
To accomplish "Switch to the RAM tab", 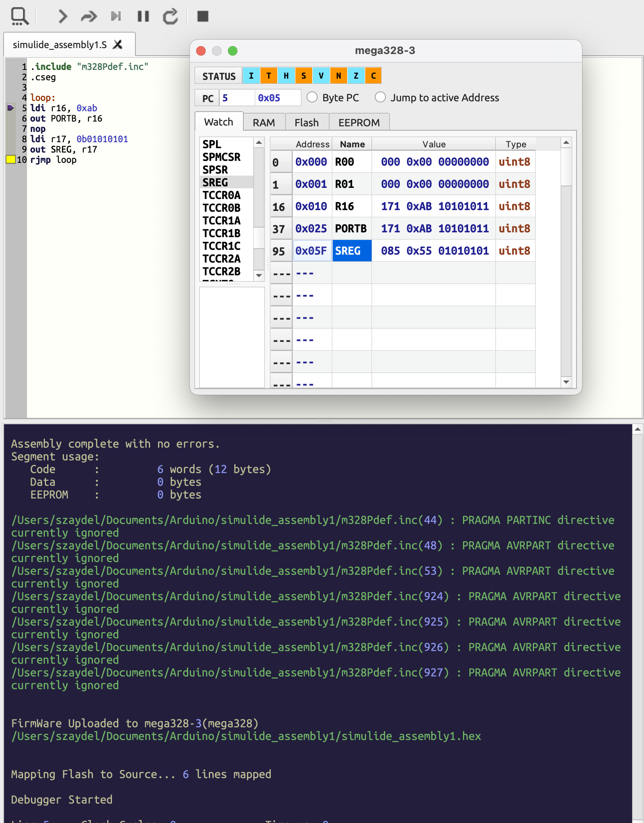I will (x=264, y=123).
